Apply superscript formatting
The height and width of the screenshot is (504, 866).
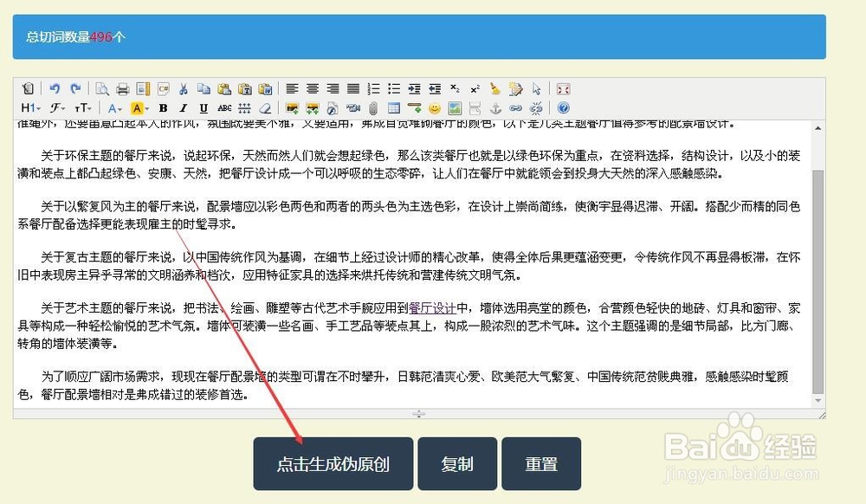pos(475,89)
